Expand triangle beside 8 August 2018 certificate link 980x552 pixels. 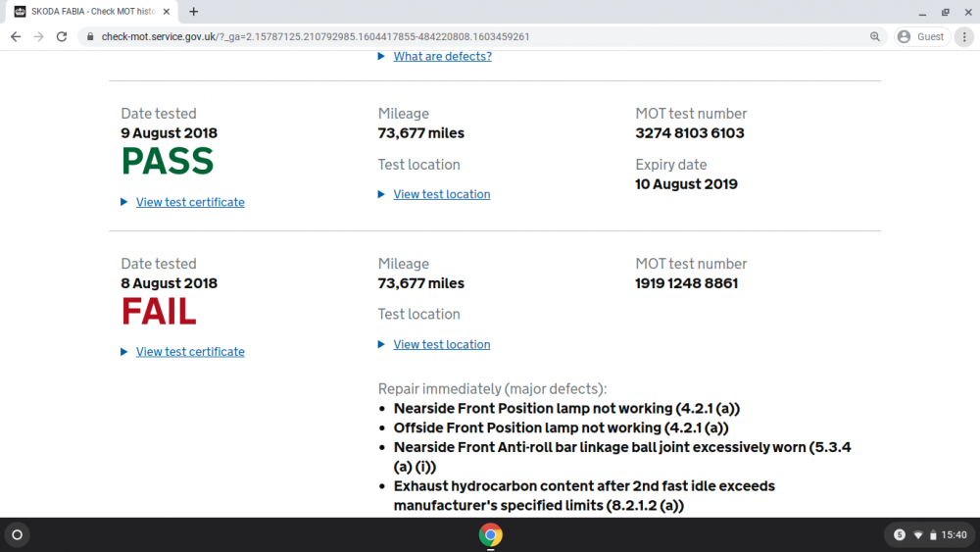coord(123,352)
